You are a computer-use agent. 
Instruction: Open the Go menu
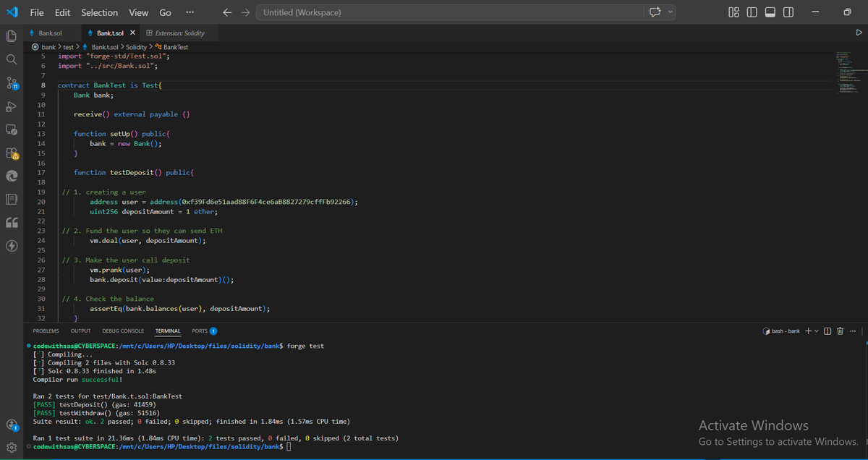point(165,12)
